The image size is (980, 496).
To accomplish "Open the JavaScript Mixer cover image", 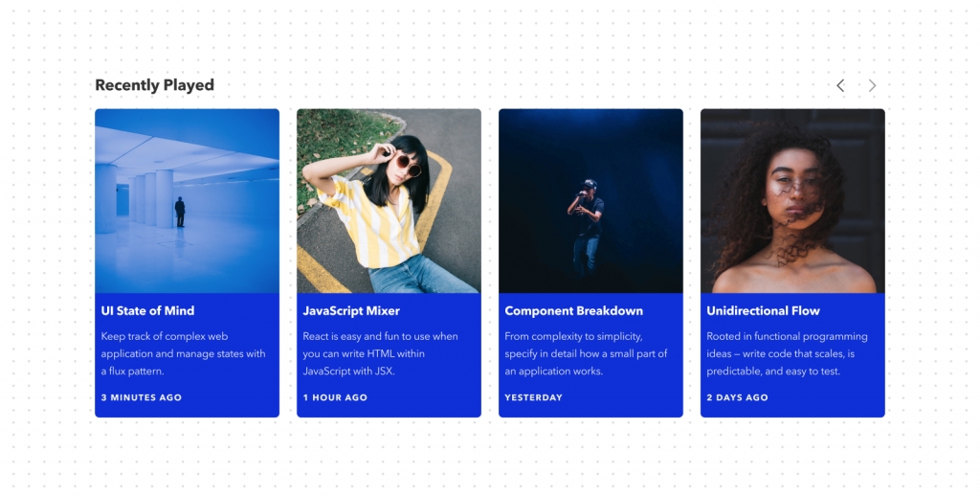I will pyautogui.click(x=389, y=201).
